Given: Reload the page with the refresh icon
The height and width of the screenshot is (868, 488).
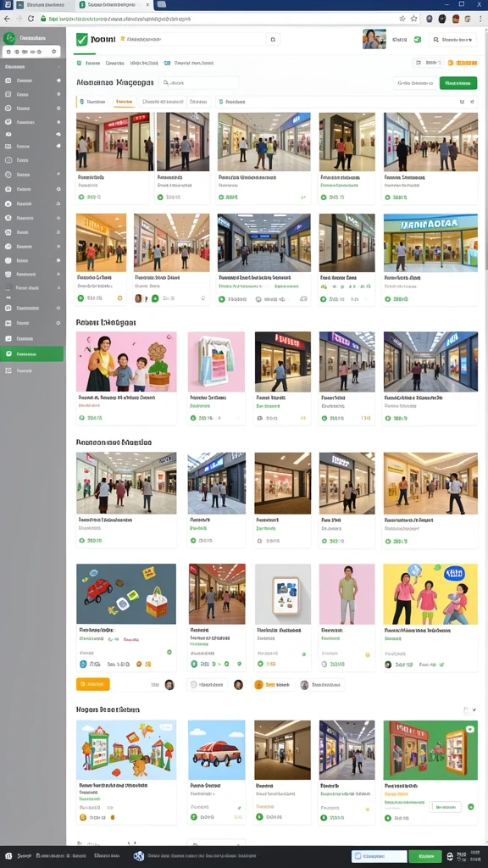Looking at the screenshot, I should click(x=30, y=19).
